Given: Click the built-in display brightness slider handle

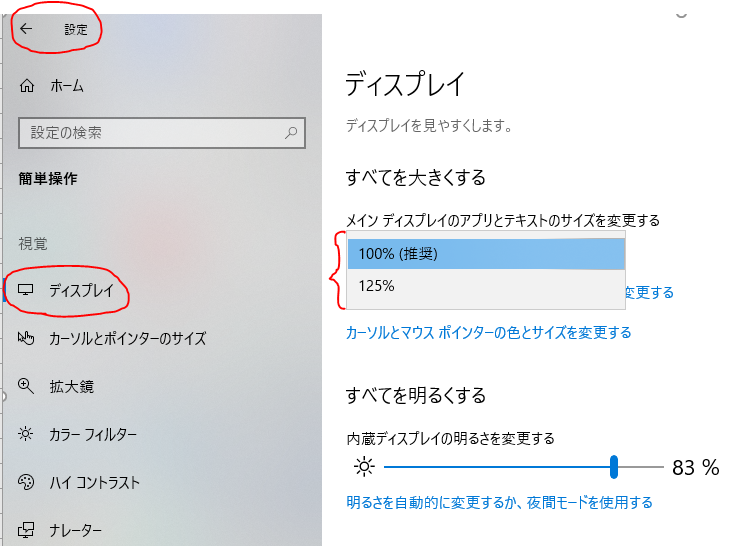Looking at the screenshot, I should tap(614, 467).
